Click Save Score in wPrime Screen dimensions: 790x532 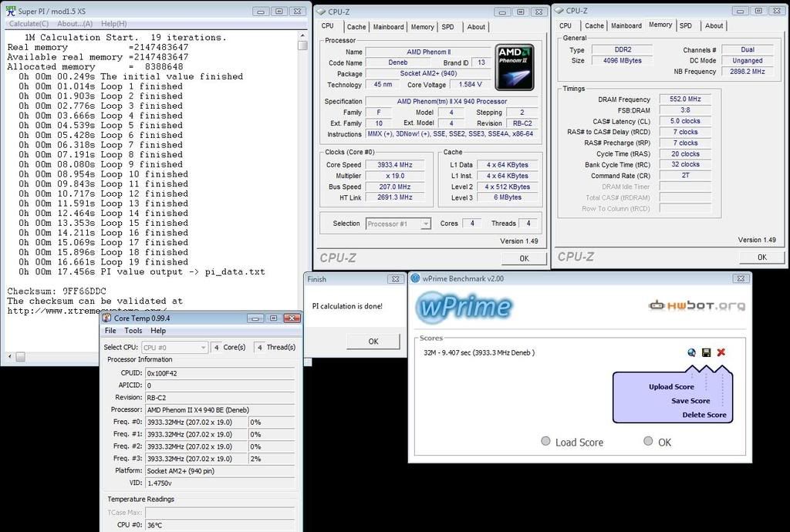[690, 401]
